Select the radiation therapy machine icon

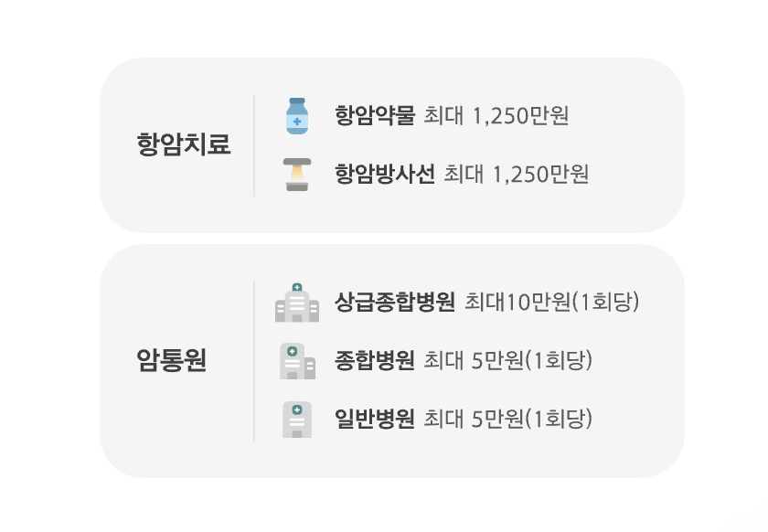pos(297,175)
